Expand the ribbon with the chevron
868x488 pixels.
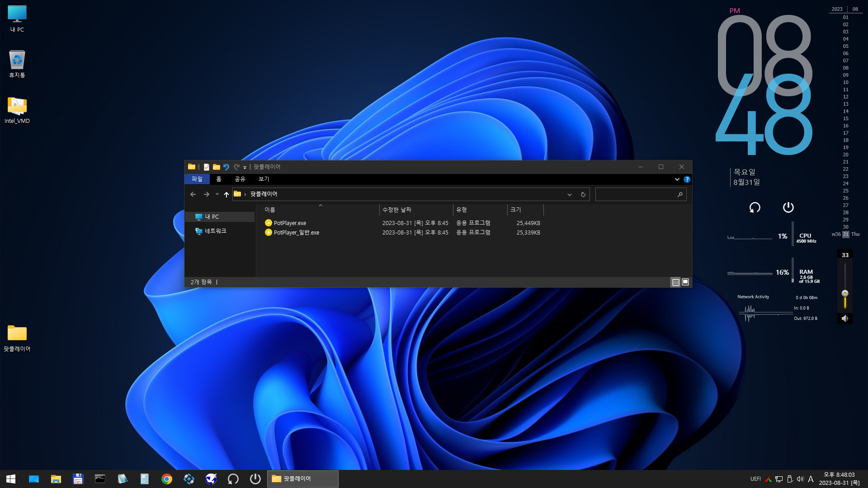point(677,179)
